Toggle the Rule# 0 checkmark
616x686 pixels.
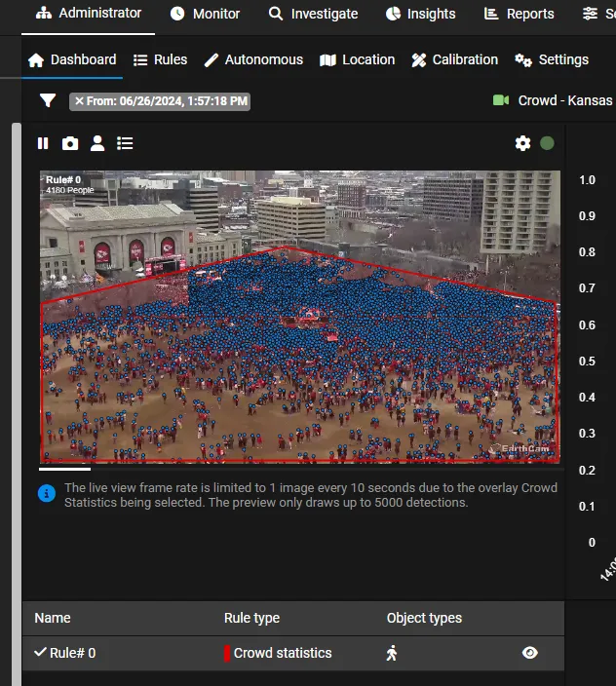[40, 652]
